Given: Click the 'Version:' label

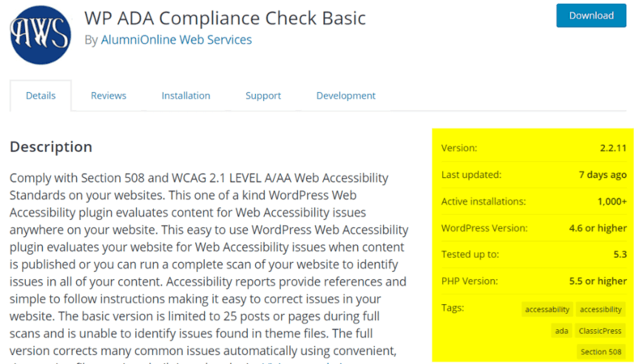Looking at the screenshot, I should pyautogui.click(x=459, y=148).
